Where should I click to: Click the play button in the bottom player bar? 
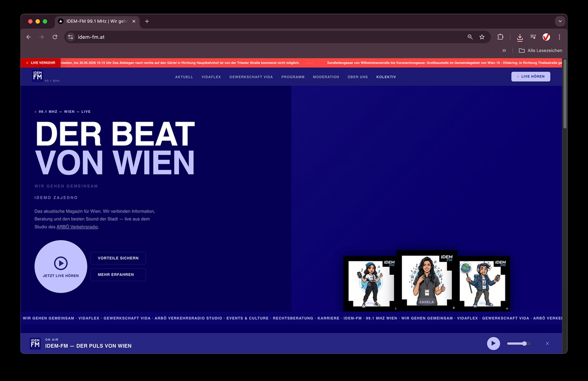click(x=493, y=343)
